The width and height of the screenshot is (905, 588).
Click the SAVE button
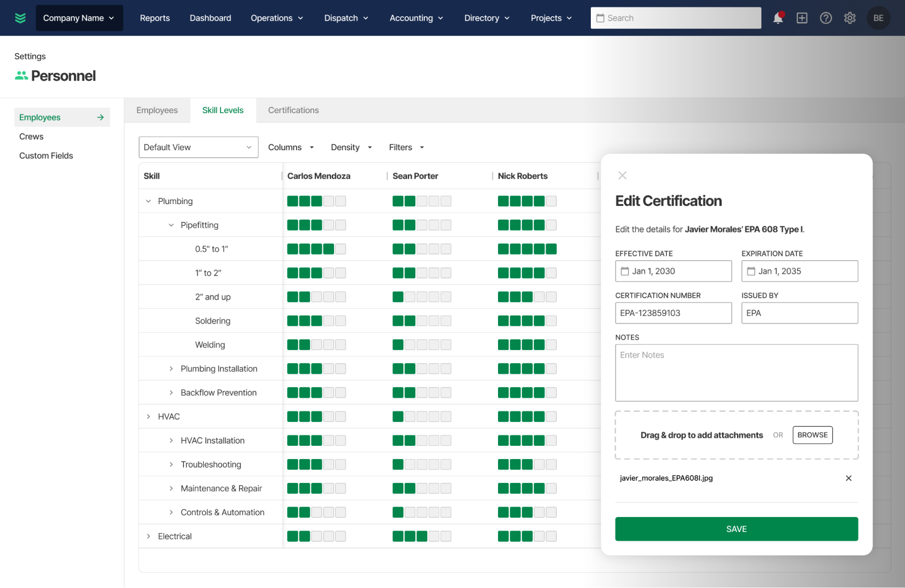pos(736,529)
